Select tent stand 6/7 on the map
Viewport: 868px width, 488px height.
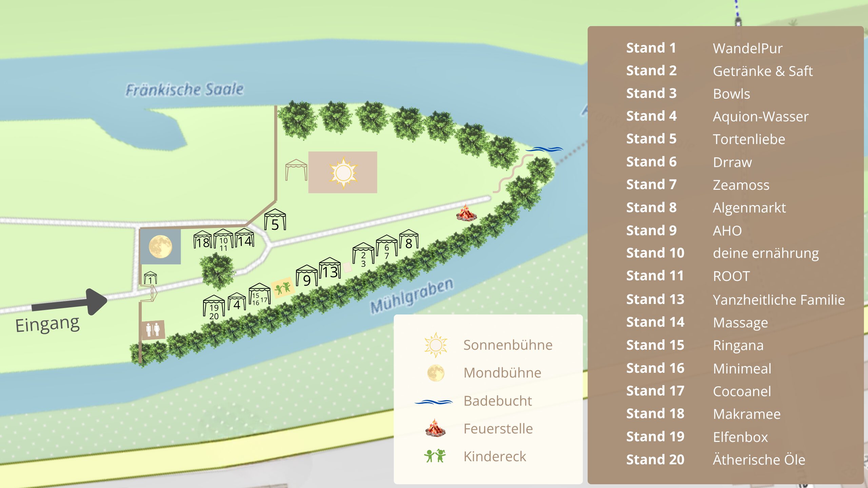coord(387,246)
